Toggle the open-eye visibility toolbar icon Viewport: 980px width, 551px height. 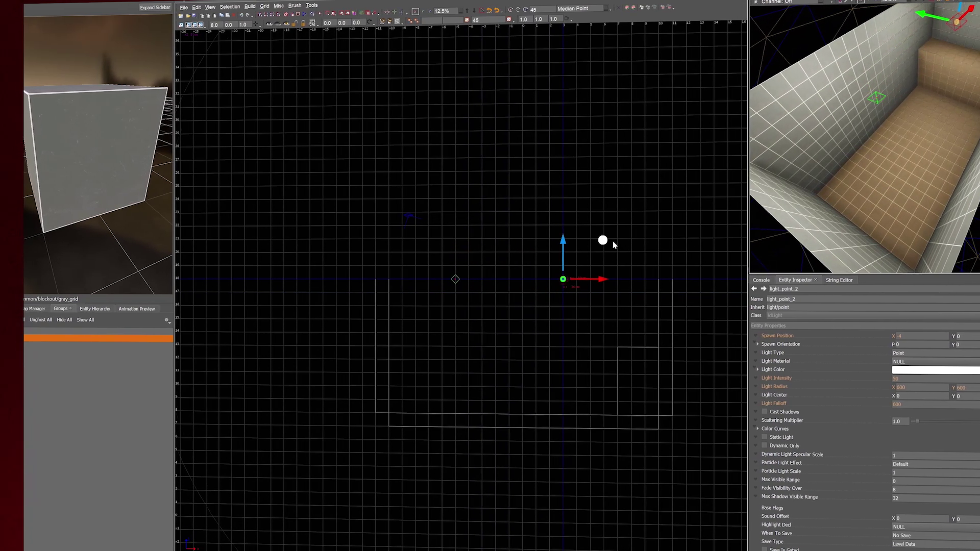(x=269, y=23)
